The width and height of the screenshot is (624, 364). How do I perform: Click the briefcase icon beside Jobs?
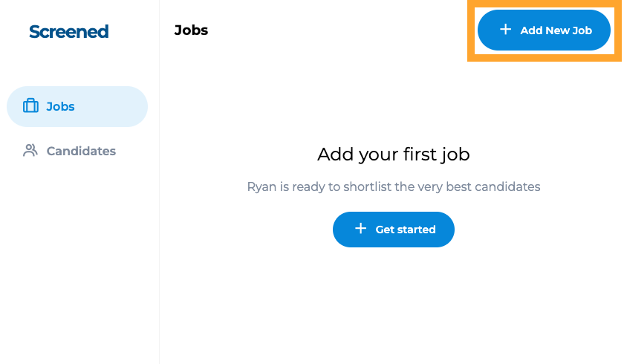pos(30,106)
